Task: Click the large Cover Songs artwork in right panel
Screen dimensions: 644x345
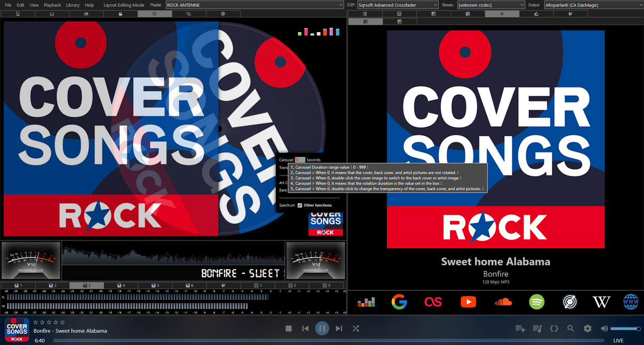Action: click(x=496, y=139)
